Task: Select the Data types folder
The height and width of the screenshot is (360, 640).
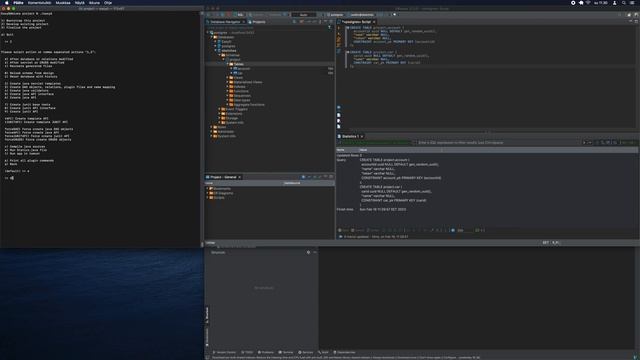Action: coord(240,100)
